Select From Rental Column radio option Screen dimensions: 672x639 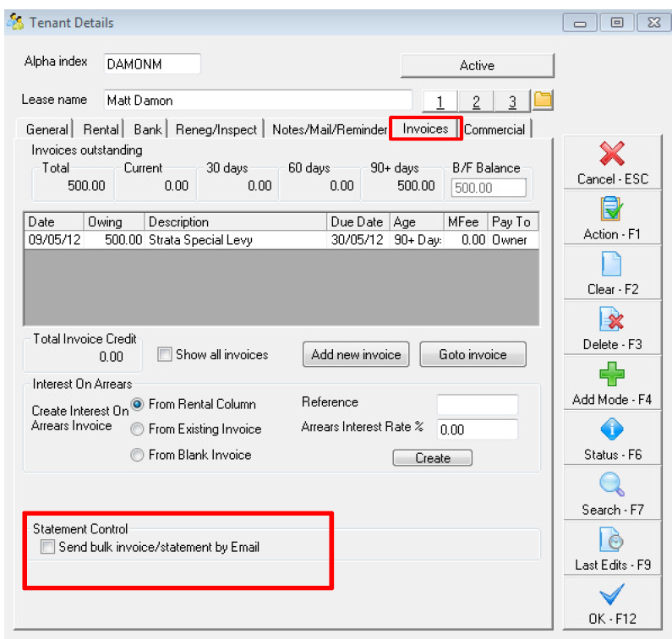pyautogui.click(x=137, y=404)
